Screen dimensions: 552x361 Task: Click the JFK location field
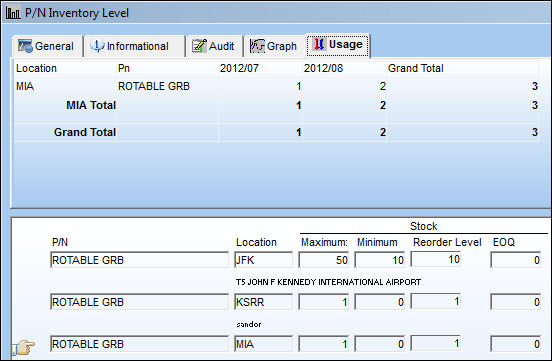tap(263, 260)
